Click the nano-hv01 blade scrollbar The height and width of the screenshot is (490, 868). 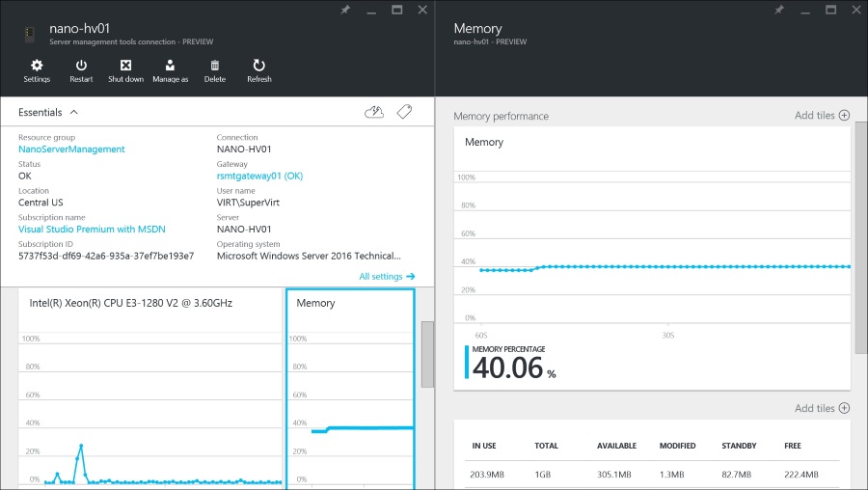427,354
